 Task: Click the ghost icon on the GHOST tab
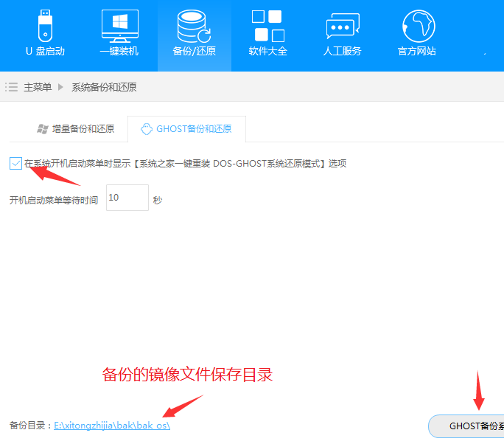coord(146,128)
